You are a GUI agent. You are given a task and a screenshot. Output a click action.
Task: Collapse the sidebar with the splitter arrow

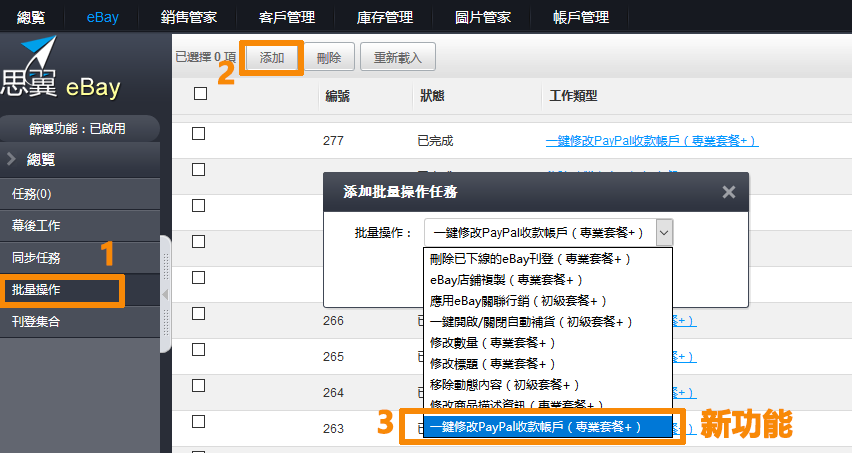[165, 294]
